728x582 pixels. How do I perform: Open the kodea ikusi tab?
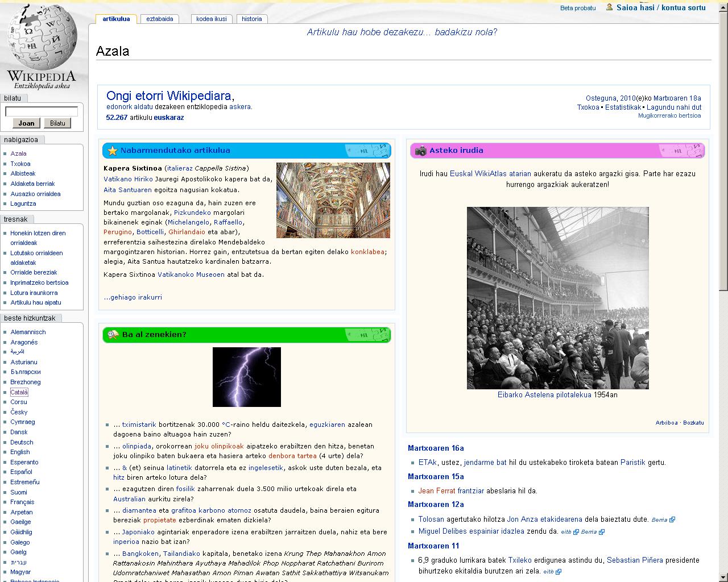[x=212, y=19]
